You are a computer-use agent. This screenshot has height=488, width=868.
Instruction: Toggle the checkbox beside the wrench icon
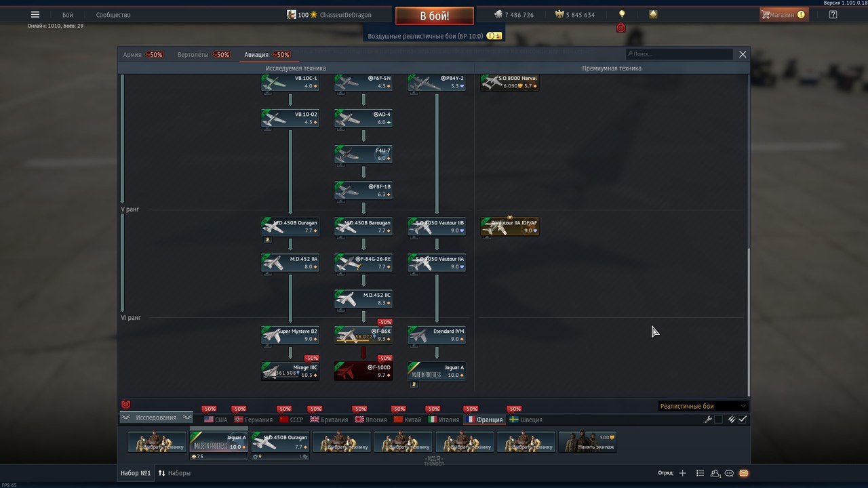(718, 420)
